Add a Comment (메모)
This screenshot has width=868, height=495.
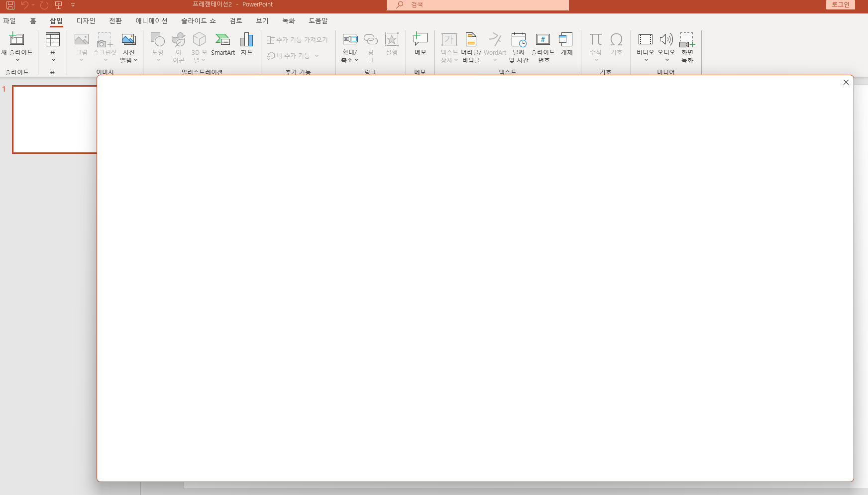pyautogui.click(x=421, y=44)
